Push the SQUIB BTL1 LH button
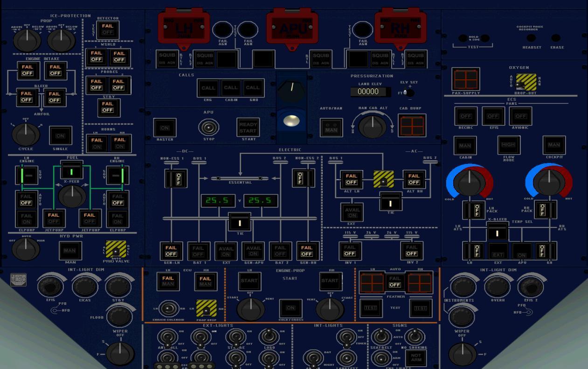Image resolution: width=588 pixels, height=369 pixels. click(167, 59)
